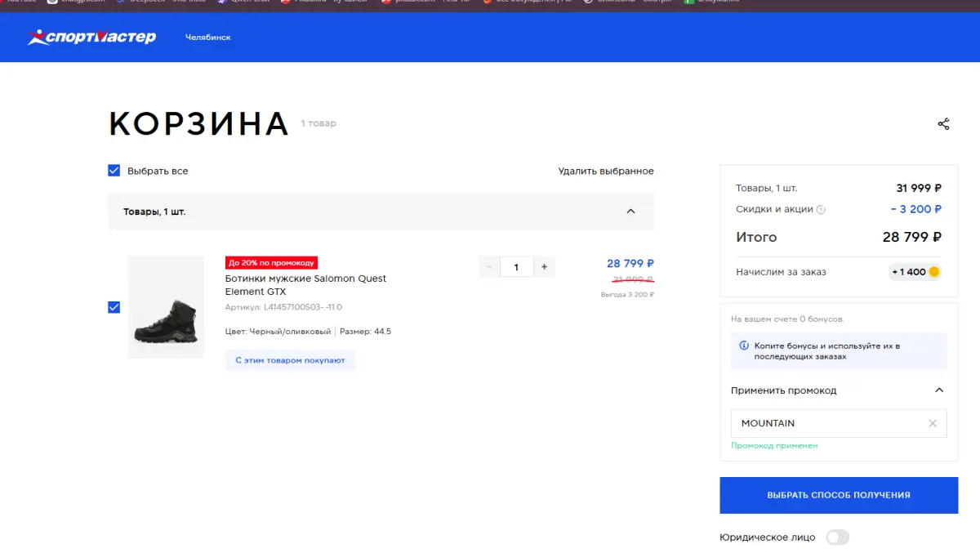
Task: Share the cart via share icon
Action: (943, 124)
